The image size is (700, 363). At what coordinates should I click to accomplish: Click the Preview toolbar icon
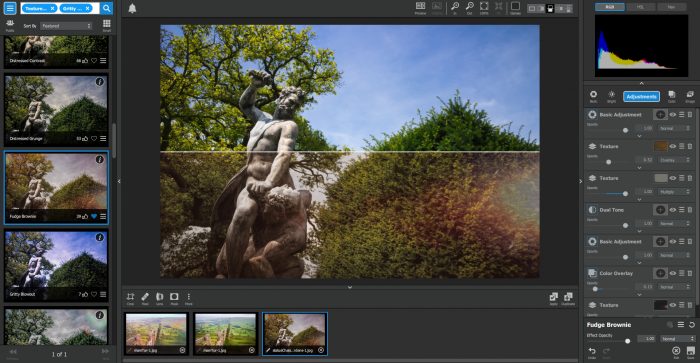point(420,8)
